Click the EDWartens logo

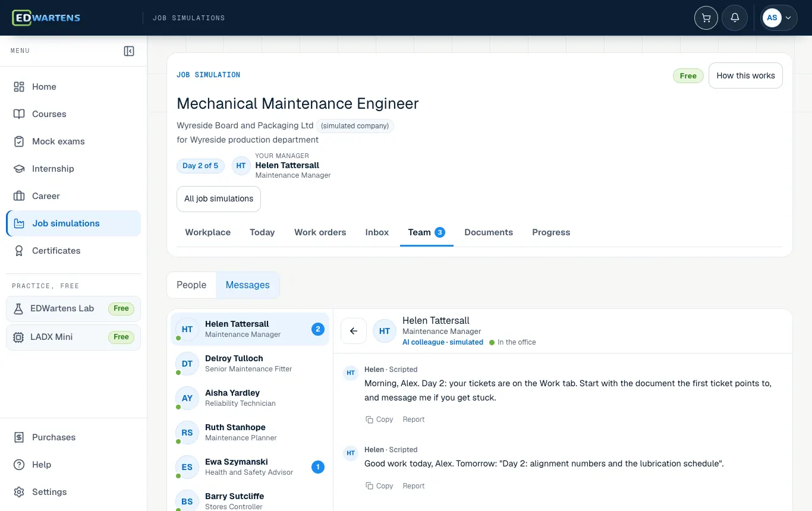point(46,18)
